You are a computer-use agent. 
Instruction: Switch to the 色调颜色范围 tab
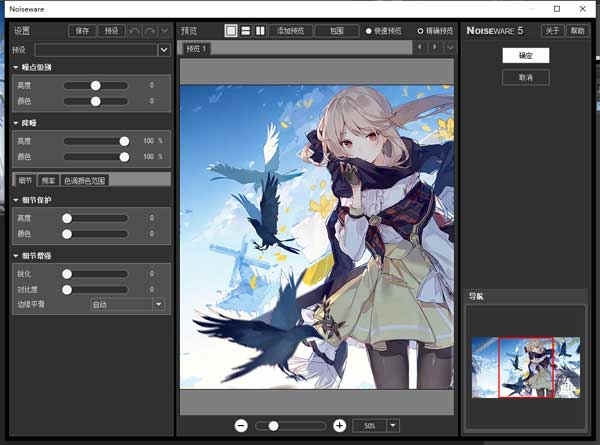(85, 181)
